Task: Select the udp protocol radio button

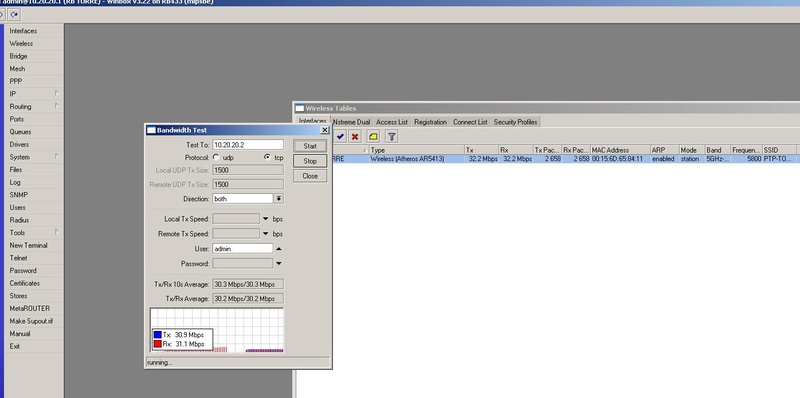Action: click(x=216, y=158)
